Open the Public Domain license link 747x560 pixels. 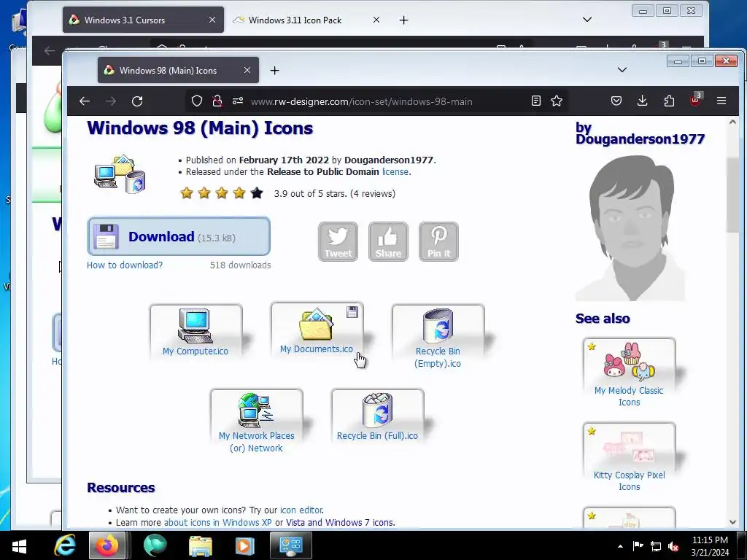[395, 172]
